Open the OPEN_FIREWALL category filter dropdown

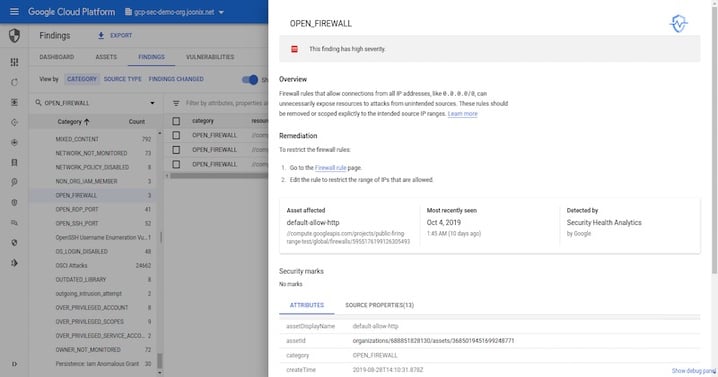coord(152,103)
